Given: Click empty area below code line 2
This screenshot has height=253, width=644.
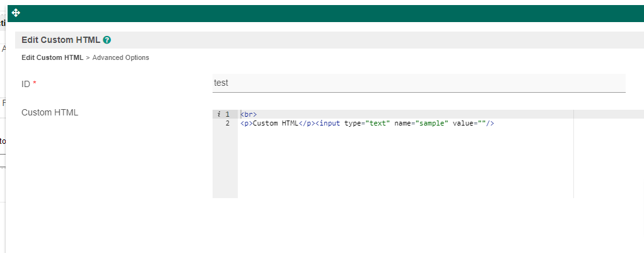Looking at the screenshot, I should click(404, 164).
